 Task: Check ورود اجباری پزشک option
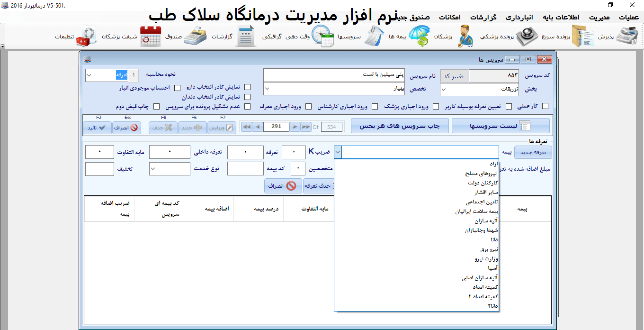tap(436, 106)
